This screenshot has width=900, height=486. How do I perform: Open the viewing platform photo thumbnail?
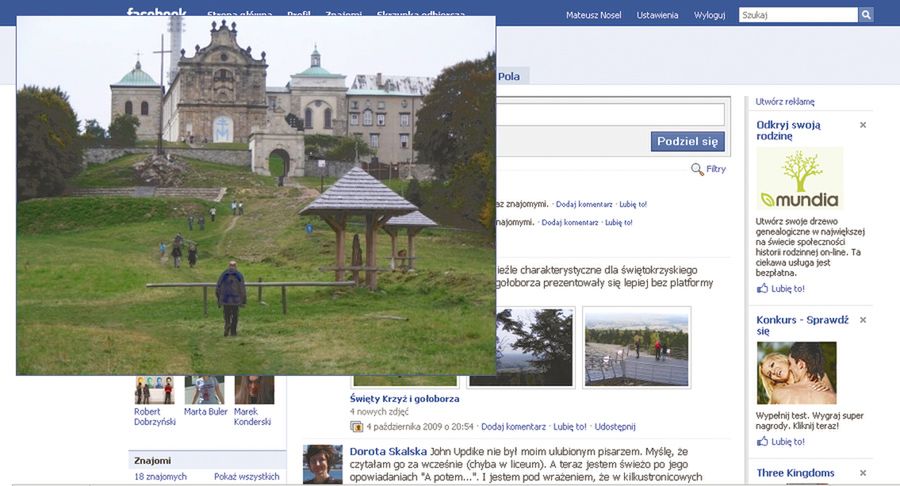pos(637,347)
